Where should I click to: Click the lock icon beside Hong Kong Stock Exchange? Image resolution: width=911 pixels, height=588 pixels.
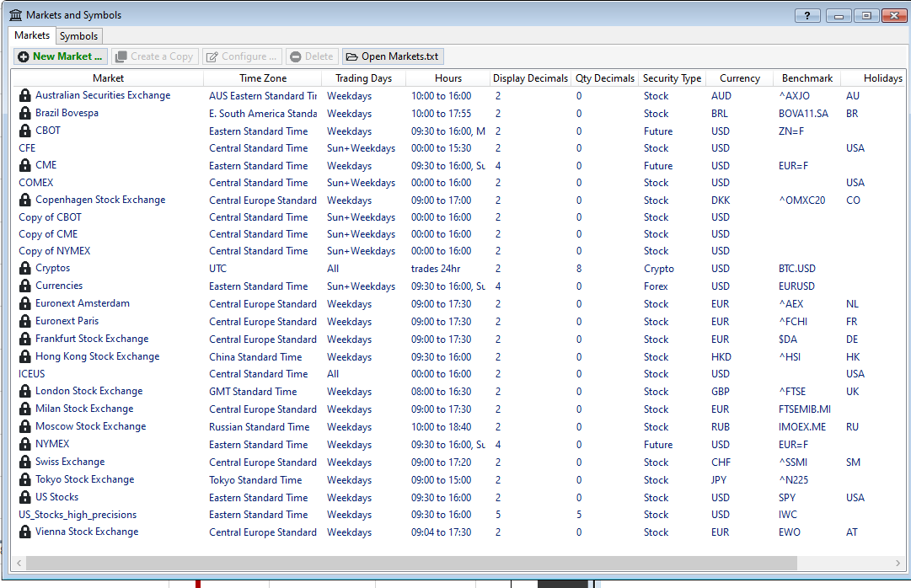[25, 356]
